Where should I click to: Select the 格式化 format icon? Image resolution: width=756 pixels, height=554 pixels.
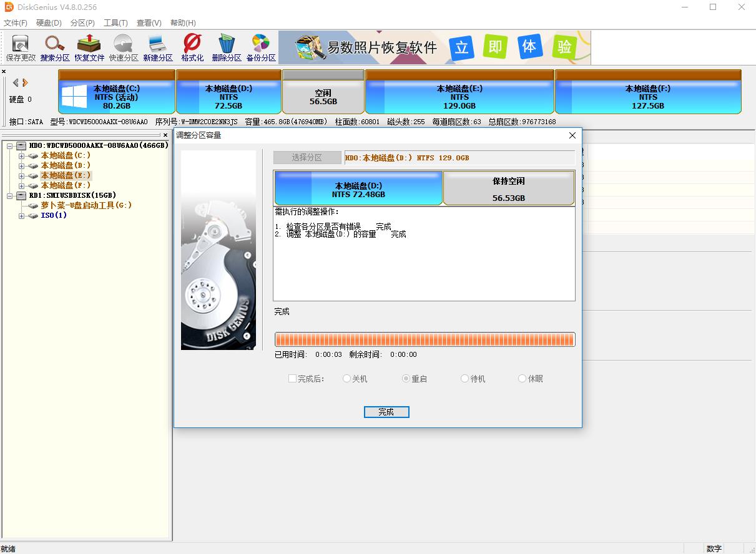point(192,47)
